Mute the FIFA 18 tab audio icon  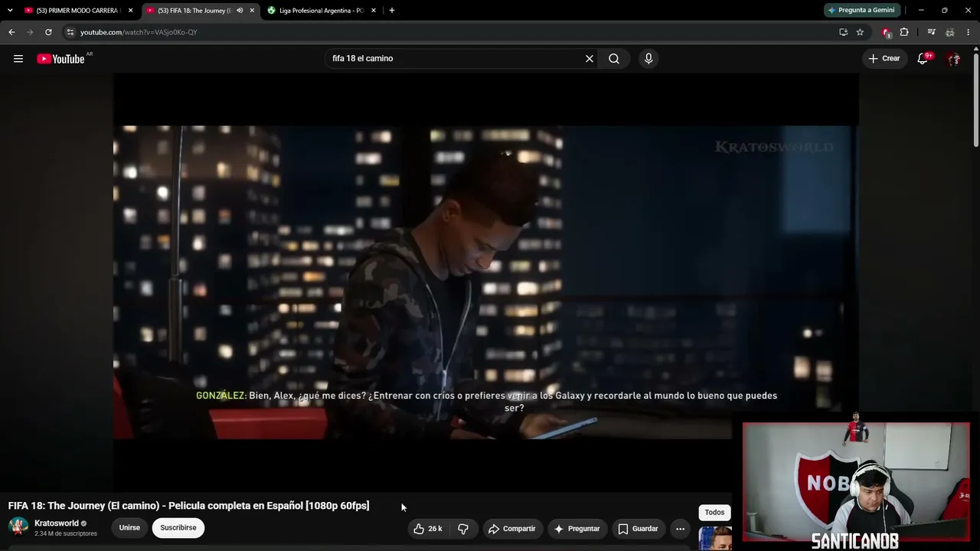(x=240, y=11)
